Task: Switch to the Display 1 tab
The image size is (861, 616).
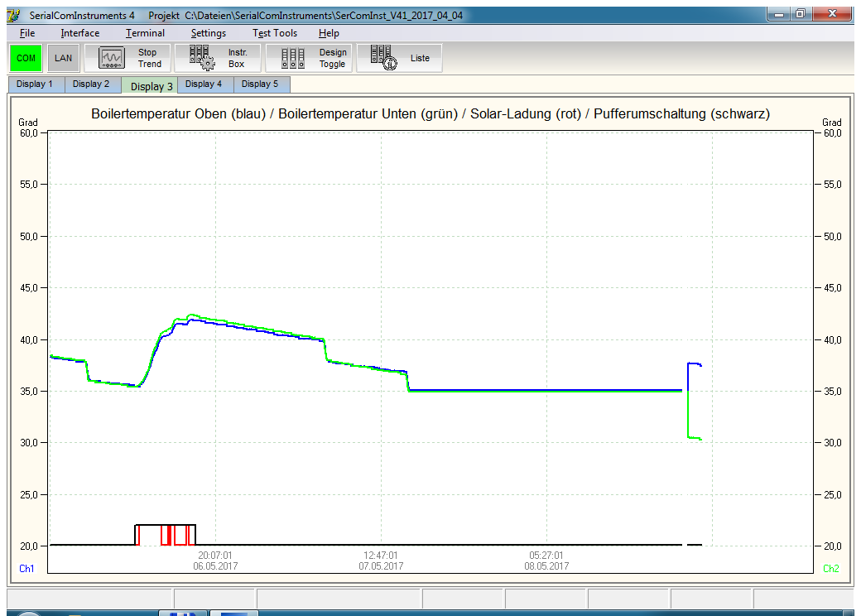Action: (36, 84)
